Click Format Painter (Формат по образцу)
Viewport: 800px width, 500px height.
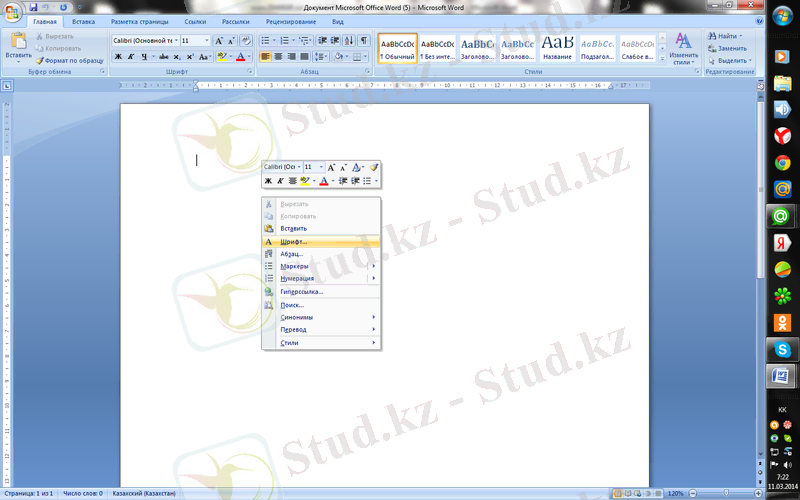[x=72, y=60]
